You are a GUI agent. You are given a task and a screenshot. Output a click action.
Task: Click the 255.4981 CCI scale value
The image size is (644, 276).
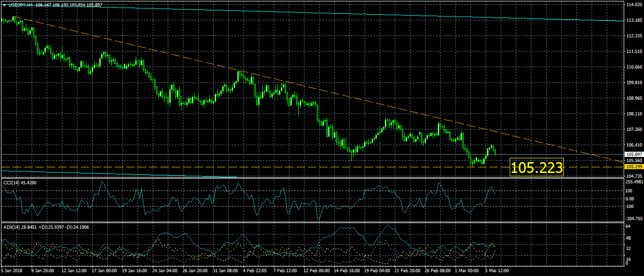(x=634, y=181)
